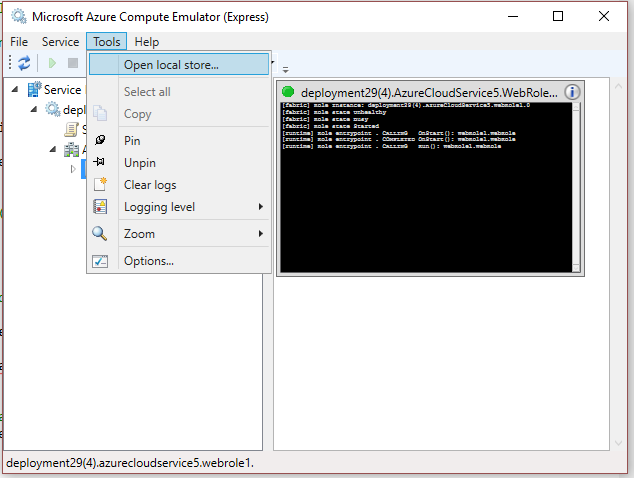Screen dimensions: 634x478
Task: Minimize the Compute Emulator window
Action: pos(513,16)
